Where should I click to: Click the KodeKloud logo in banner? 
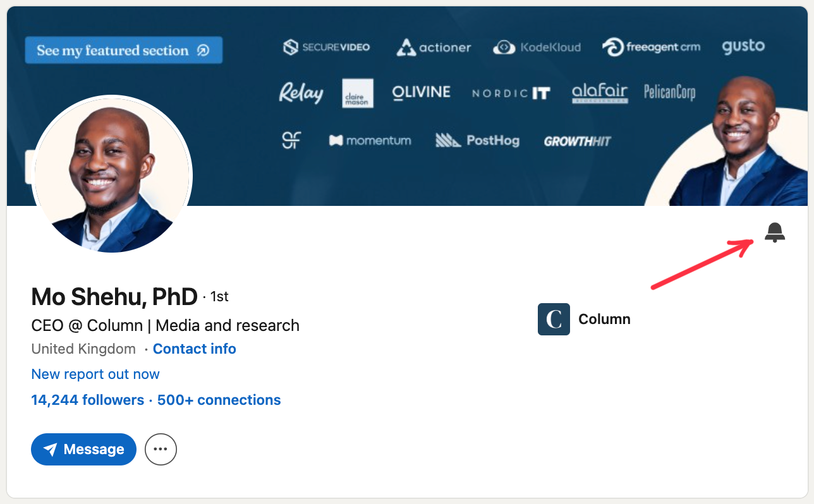537,47
